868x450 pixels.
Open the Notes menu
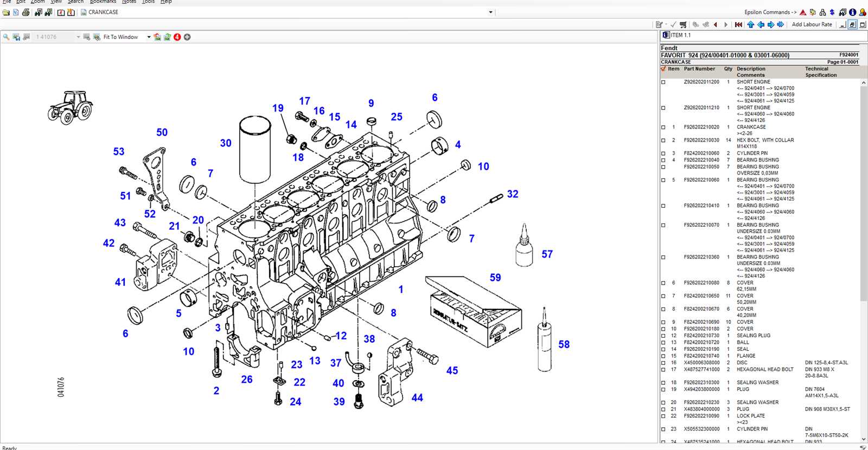[x=129, y=2]
